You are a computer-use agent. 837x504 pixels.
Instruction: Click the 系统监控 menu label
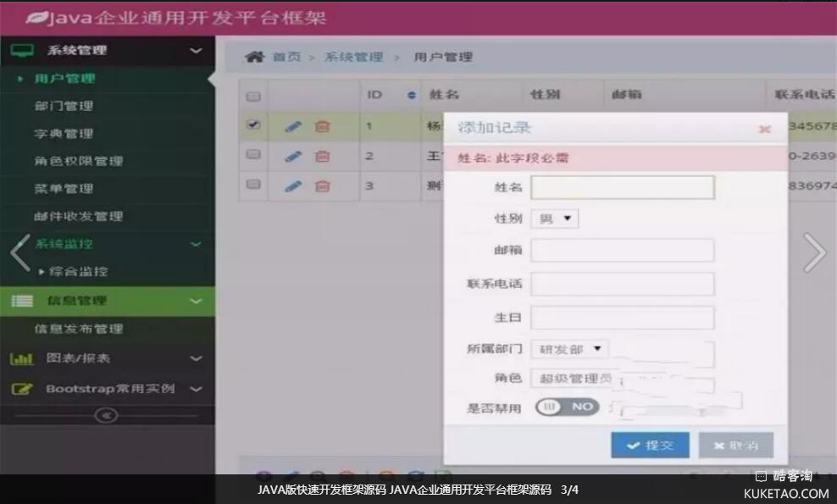pos(64,244)
